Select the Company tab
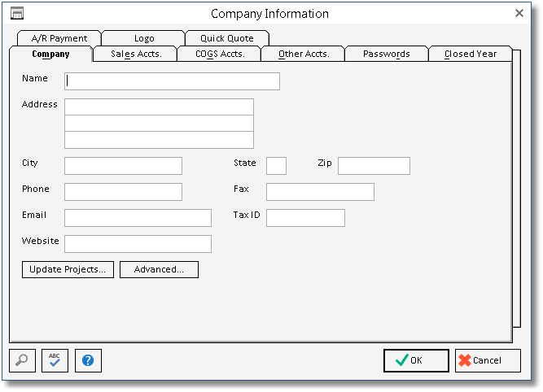The height and width of the screenshot is (392, 543). (x=51, y=54)
